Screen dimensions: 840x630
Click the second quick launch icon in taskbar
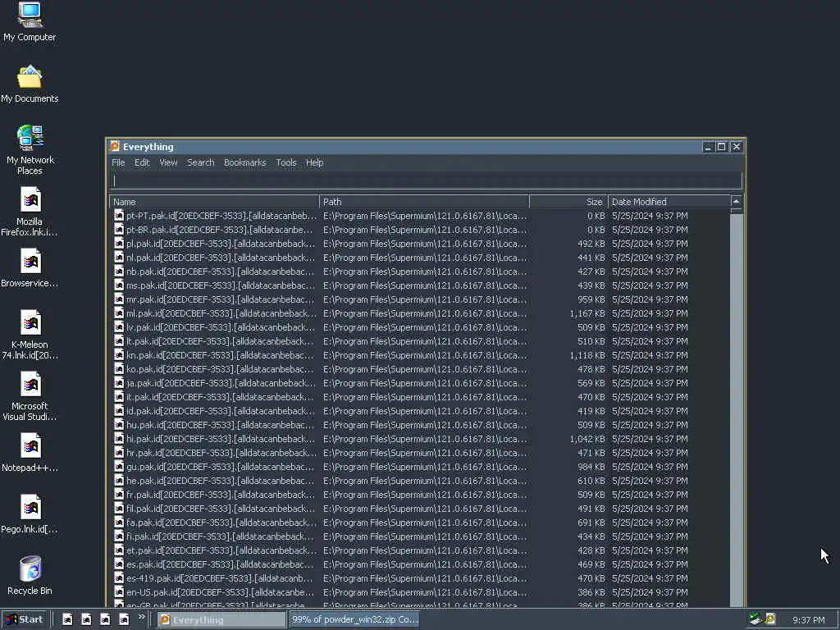(86, 619)
